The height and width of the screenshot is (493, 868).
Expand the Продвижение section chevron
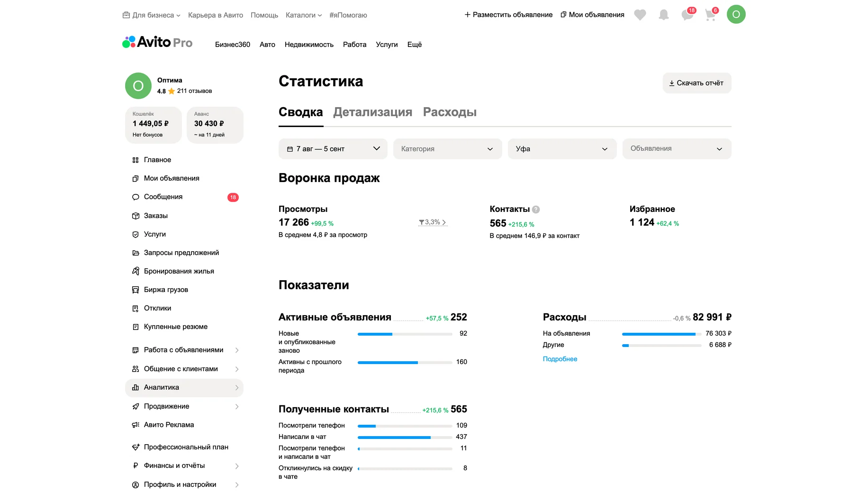click(237, 407)
